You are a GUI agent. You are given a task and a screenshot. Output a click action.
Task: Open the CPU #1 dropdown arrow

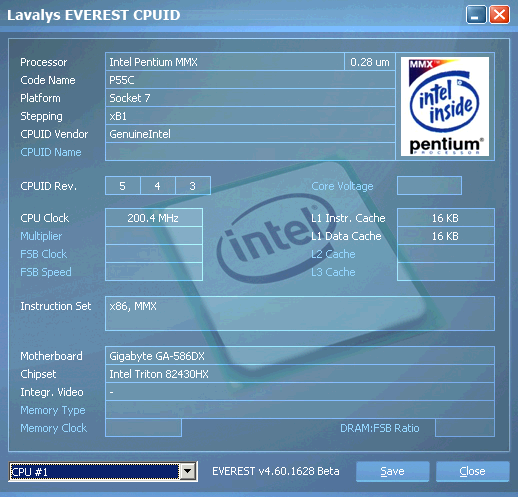(x=188, y=471)
